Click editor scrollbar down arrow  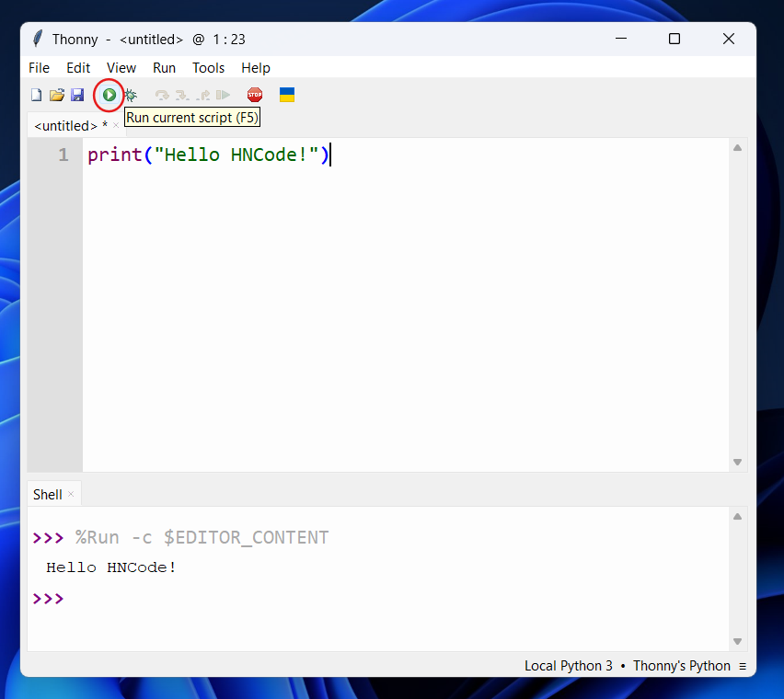pos(737,463)
